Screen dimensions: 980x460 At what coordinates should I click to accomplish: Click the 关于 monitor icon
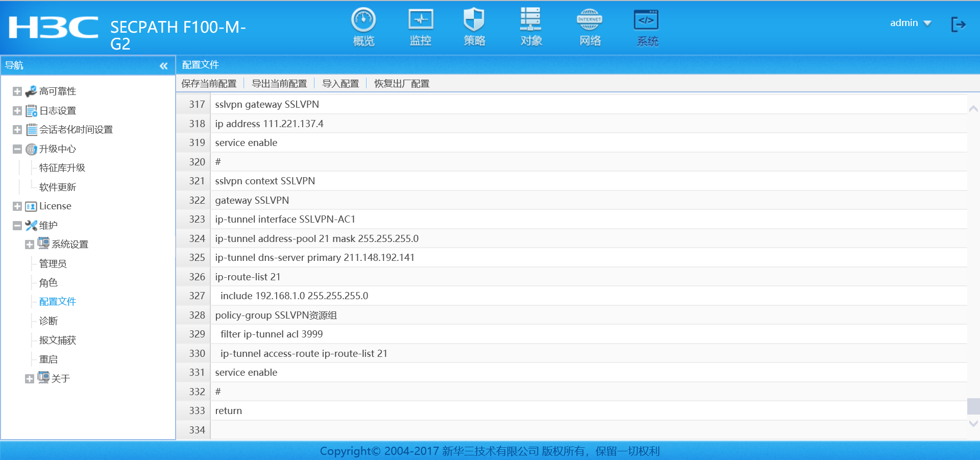[43, 378]
